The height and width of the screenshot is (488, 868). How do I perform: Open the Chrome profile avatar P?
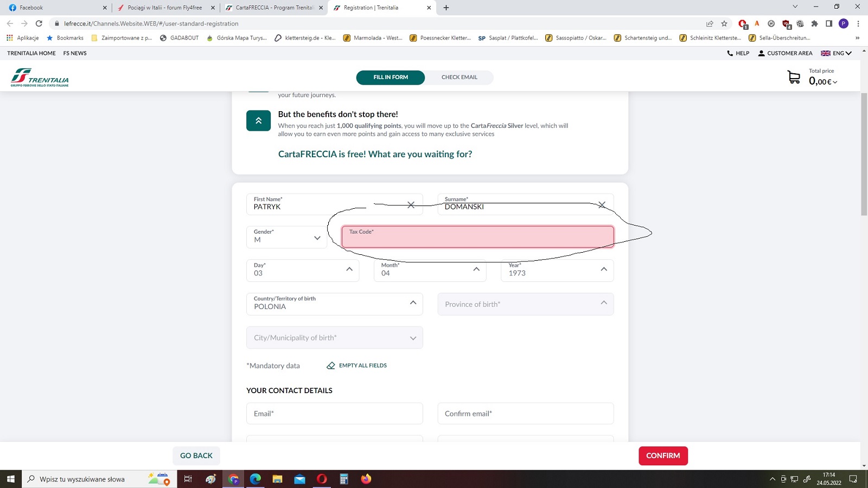[844, 23]
